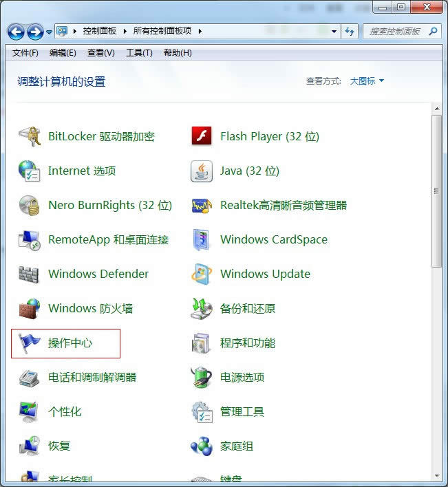The width and height of the screenshot is (448, 487).
Task: Click the Realtek audio manager icon
Action: [202, 205]
